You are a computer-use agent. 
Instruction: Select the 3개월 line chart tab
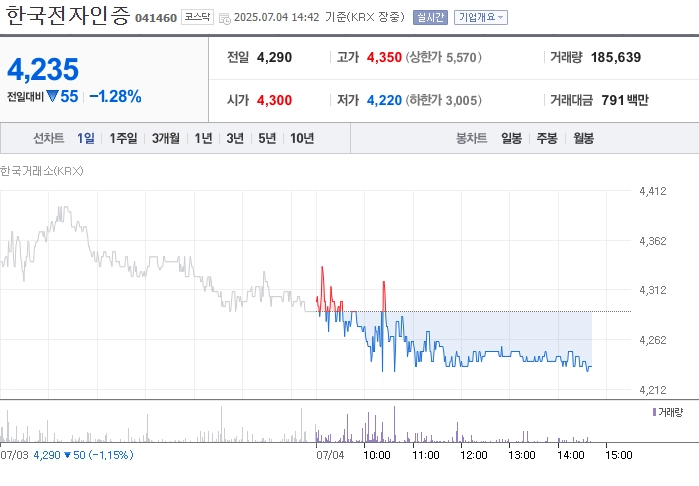point(166,138)
